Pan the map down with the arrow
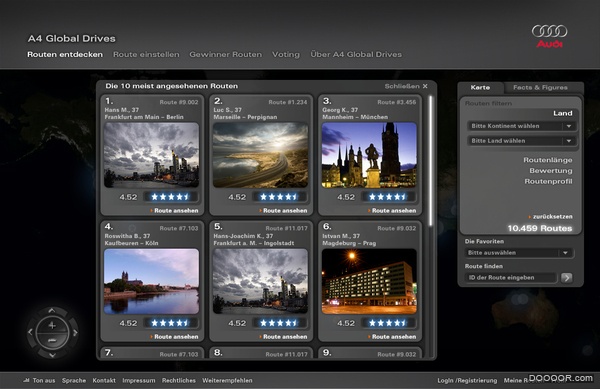 tap(52, 355)
